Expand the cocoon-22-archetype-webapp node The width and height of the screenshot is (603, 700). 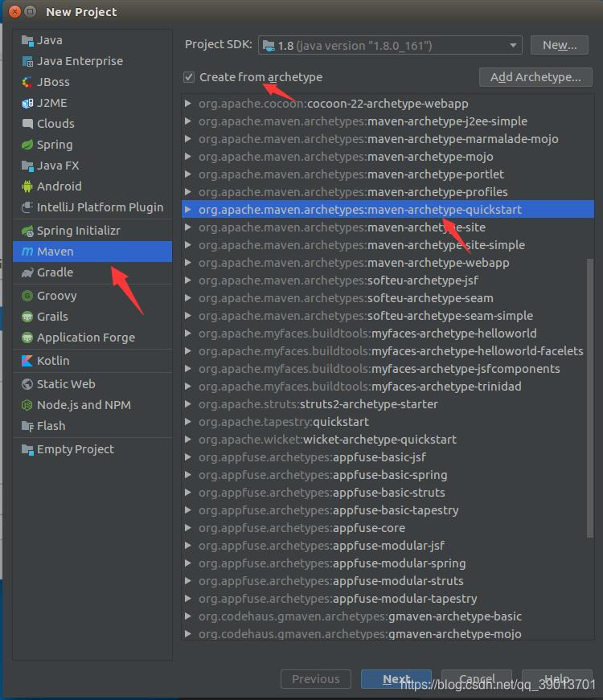tap(188, 104)
